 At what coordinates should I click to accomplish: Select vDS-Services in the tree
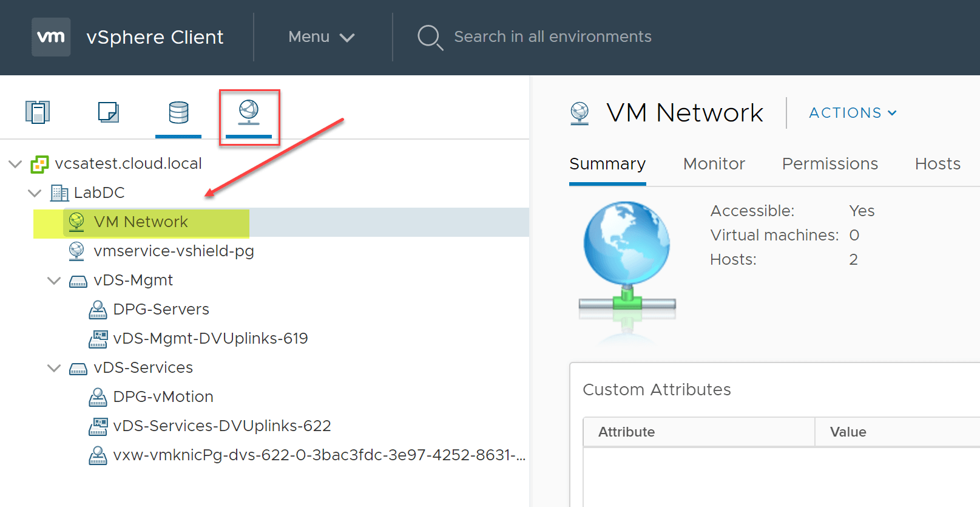pyautogui.click(x=143, y=367)
